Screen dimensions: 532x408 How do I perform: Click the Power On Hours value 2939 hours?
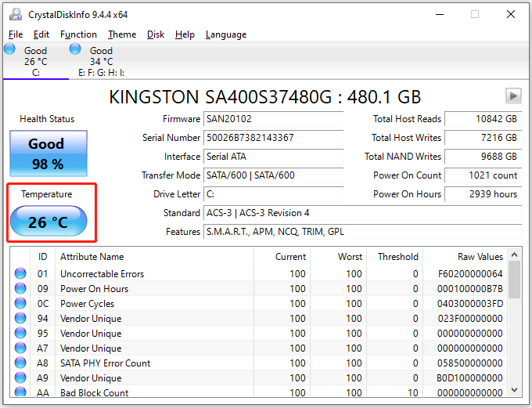point(483,194)
